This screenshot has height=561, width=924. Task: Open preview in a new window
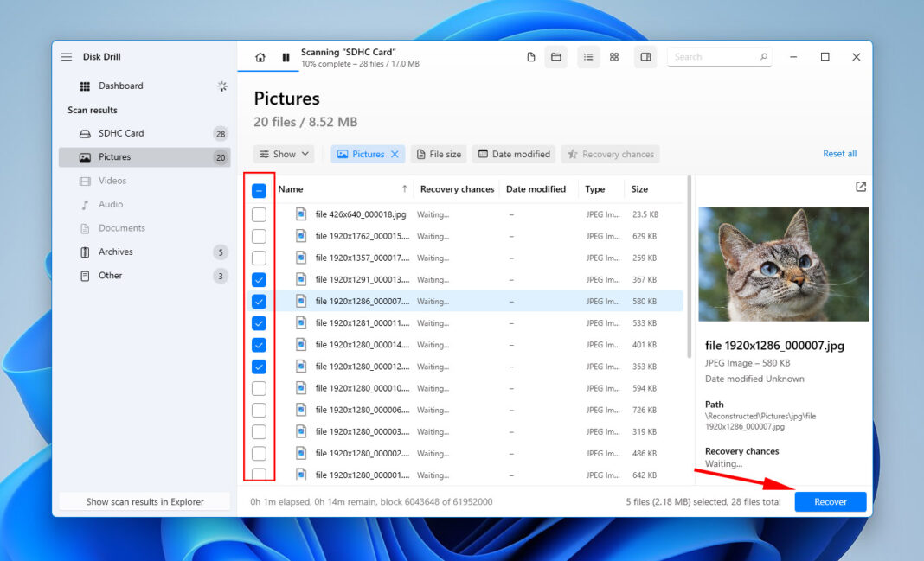point(860,186)
